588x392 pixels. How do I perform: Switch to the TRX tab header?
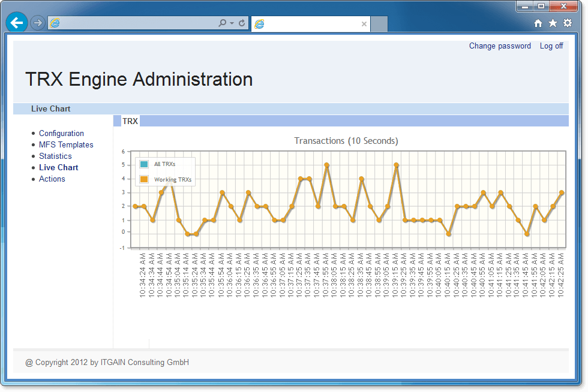click(x=130, y=120)
